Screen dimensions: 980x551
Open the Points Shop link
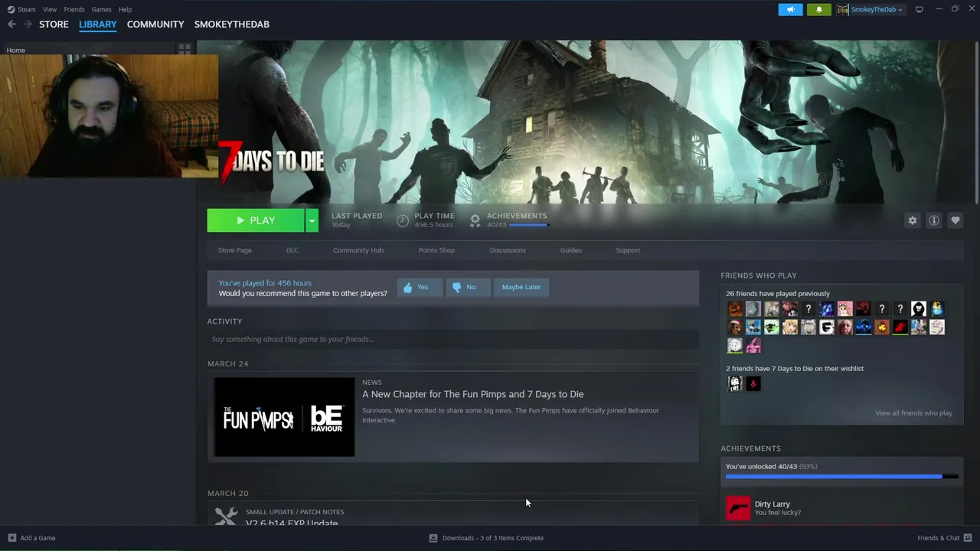(x=436, y=250)
